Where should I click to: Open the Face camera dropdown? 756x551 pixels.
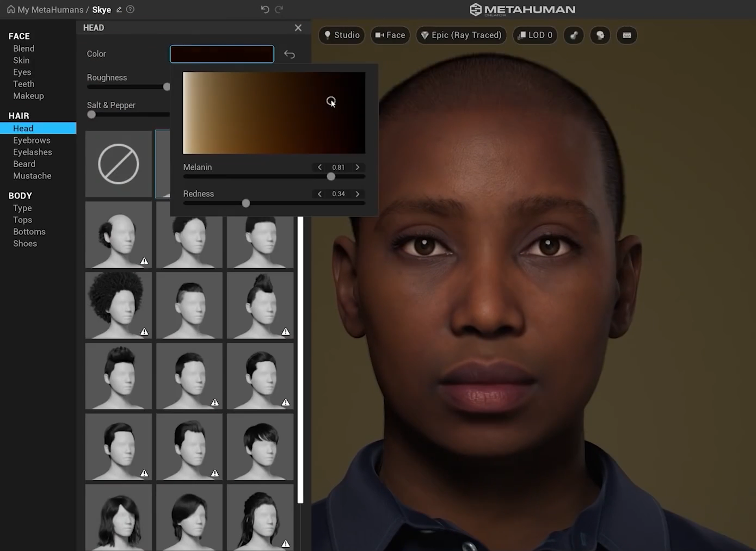[390, 35]
